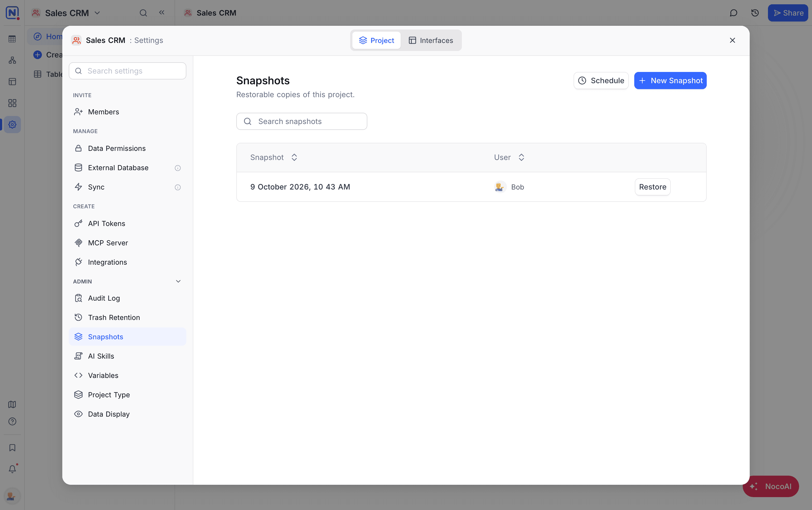
Task: Open comments speech bubble icon
Action: pos(733,13)
